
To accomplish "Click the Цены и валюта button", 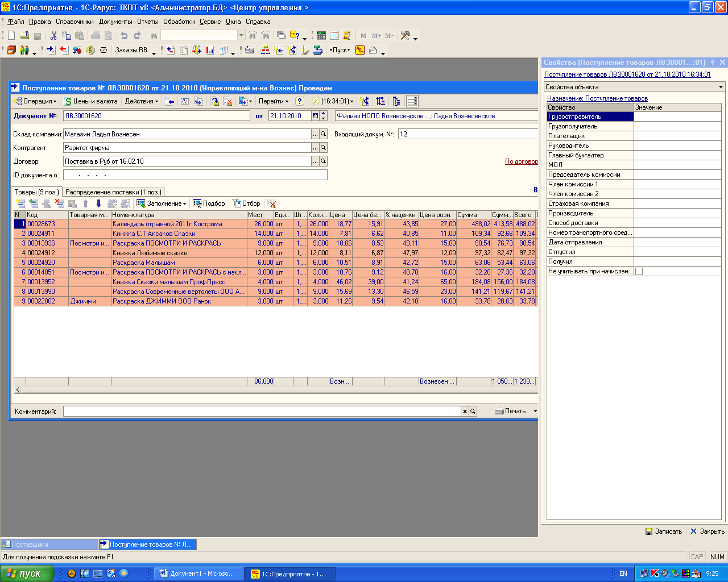I will [91, 101].
